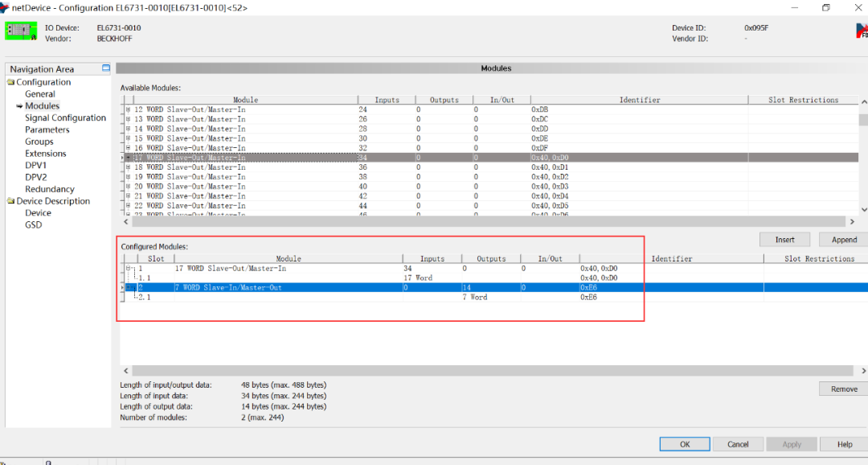
Task: Collapse configured slot 1 tree node
Action: coord(127,269)
